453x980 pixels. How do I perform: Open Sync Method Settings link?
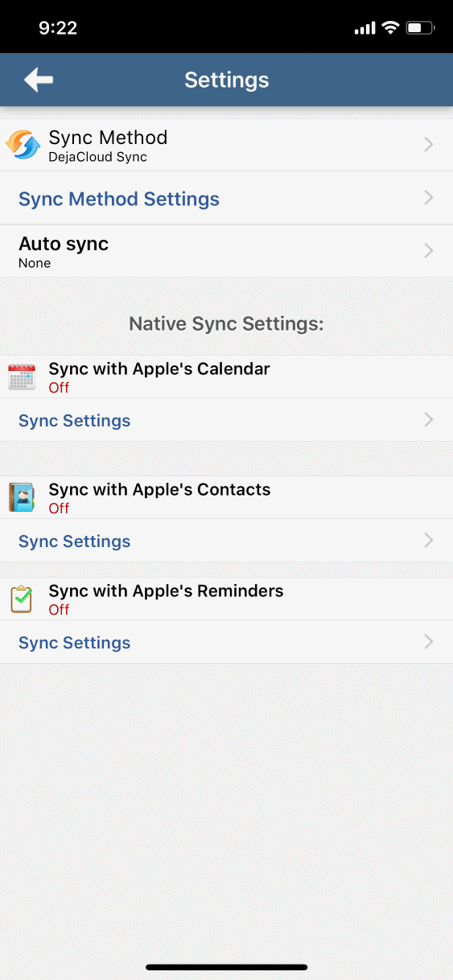tap(119, 199)
